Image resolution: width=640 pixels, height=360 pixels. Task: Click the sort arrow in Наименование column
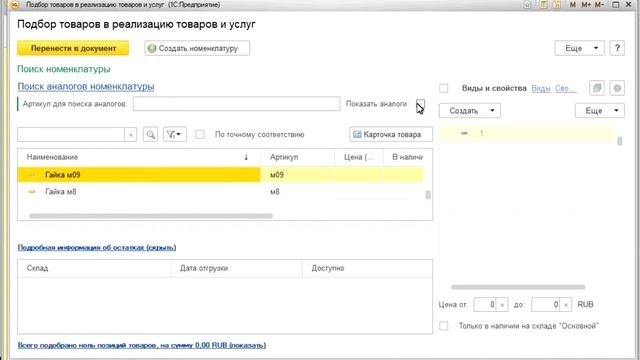pyautogui.click(x=246, y=157)
